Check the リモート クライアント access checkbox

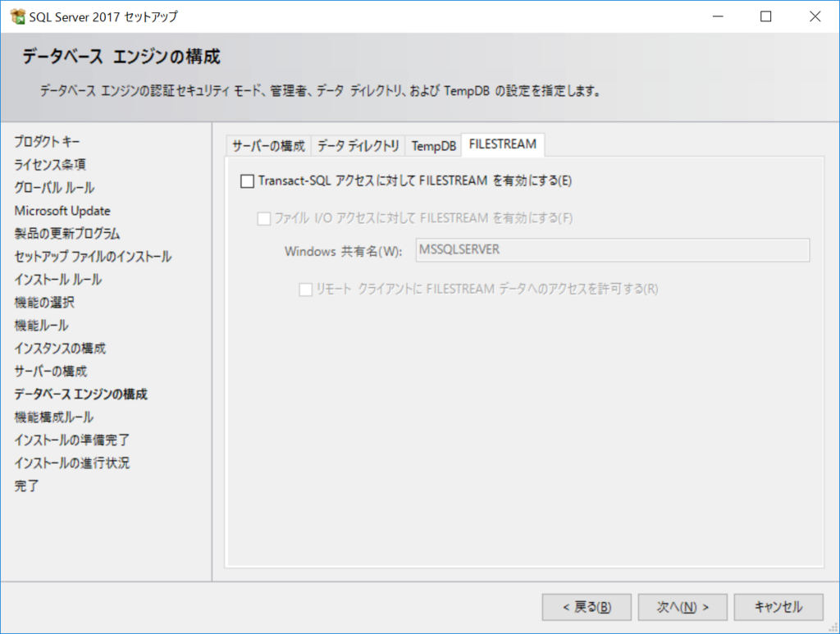coord(305,290)
